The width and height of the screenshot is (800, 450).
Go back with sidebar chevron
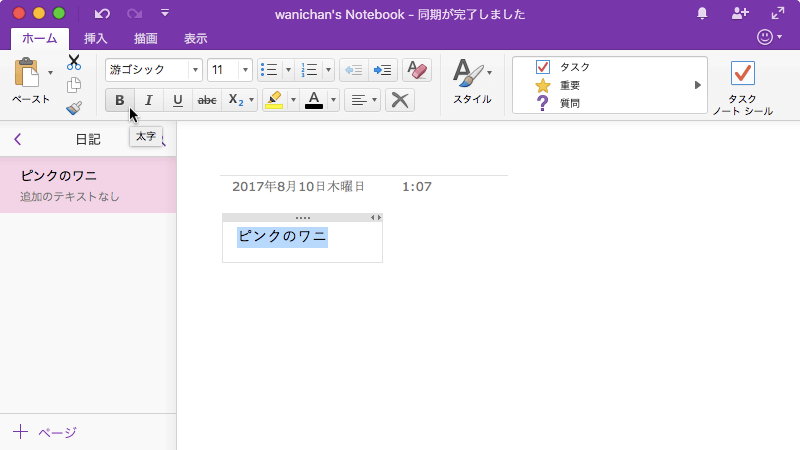pyautogui.click(x=18, y=139)
